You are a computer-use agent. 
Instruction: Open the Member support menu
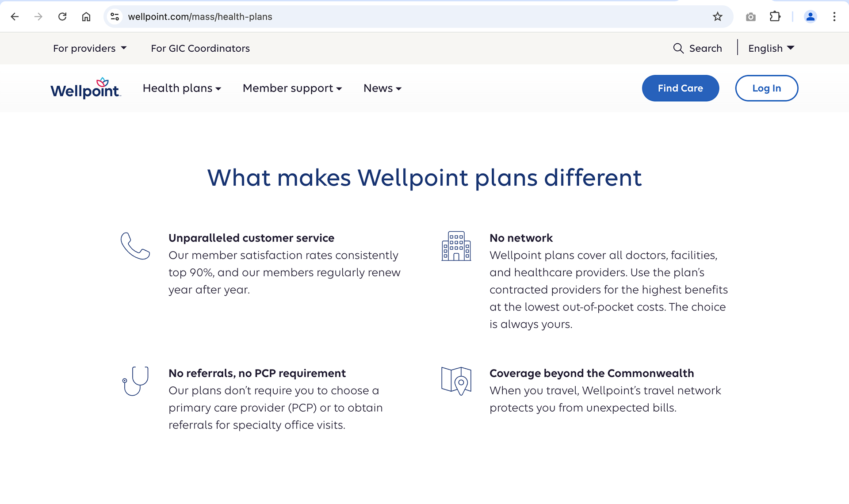(x=292, y=88)
